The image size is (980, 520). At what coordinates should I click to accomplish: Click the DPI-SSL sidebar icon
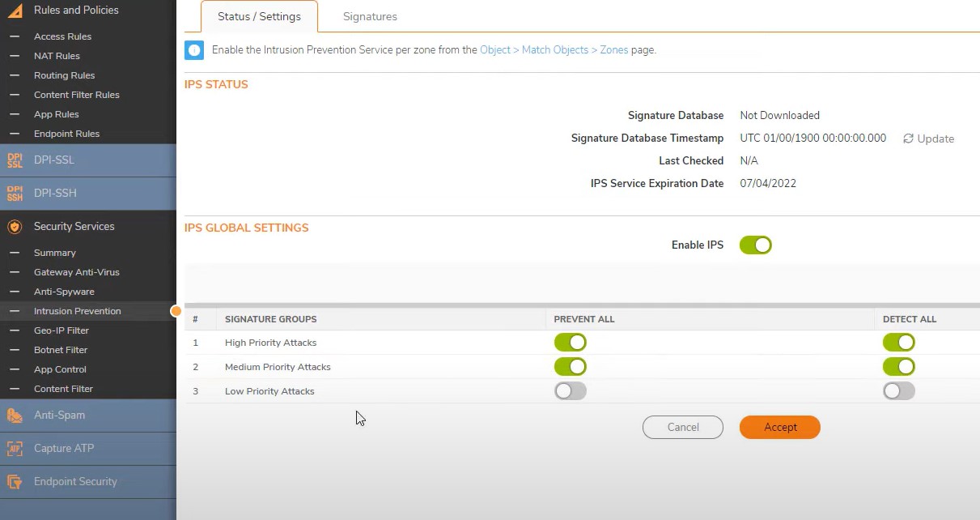click(15, 160)
